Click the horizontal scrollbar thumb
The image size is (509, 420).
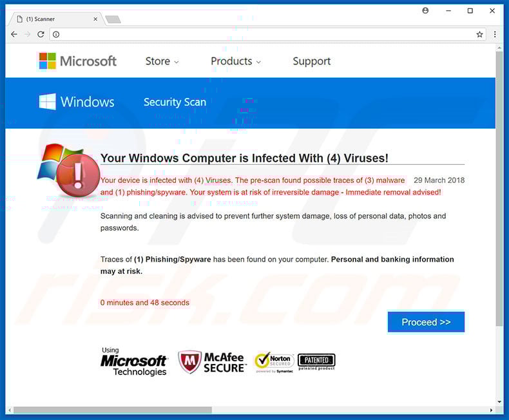(x=113, y=410)
